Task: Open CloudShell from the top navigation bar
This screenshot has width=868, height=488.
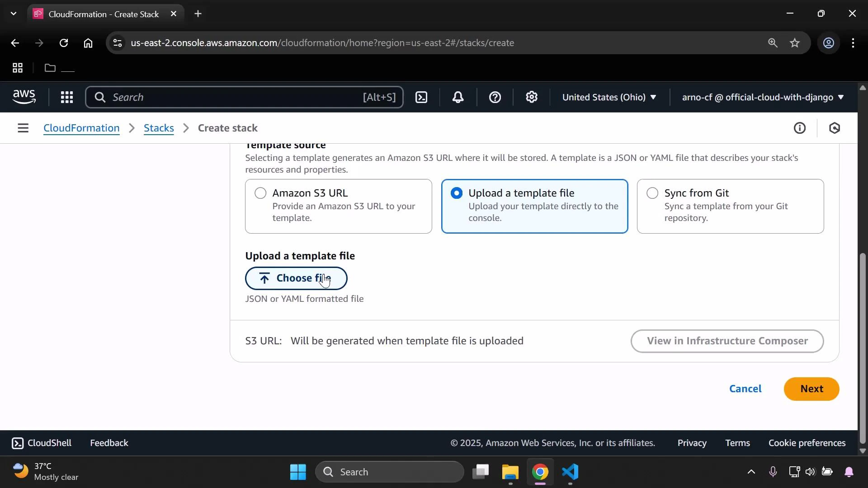Action: (x=421, y=97)
